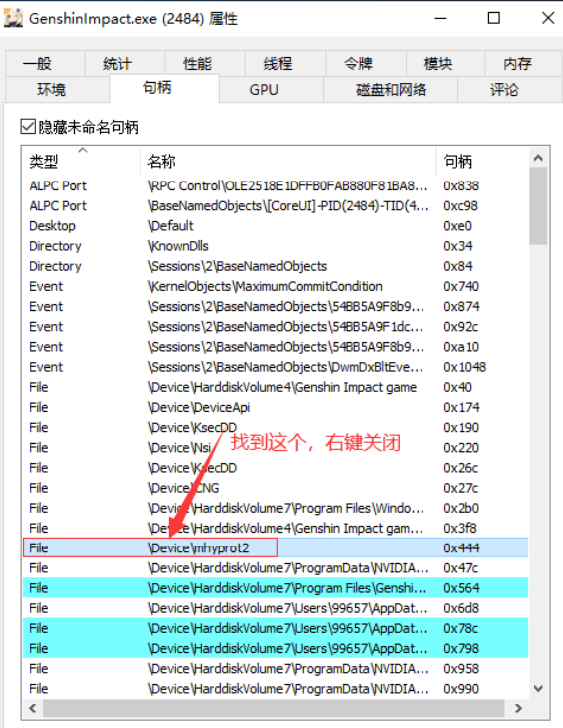This screenshot has width=563, height=728.
Task: Select the 句柄 tab
Action: click(164, 88)
